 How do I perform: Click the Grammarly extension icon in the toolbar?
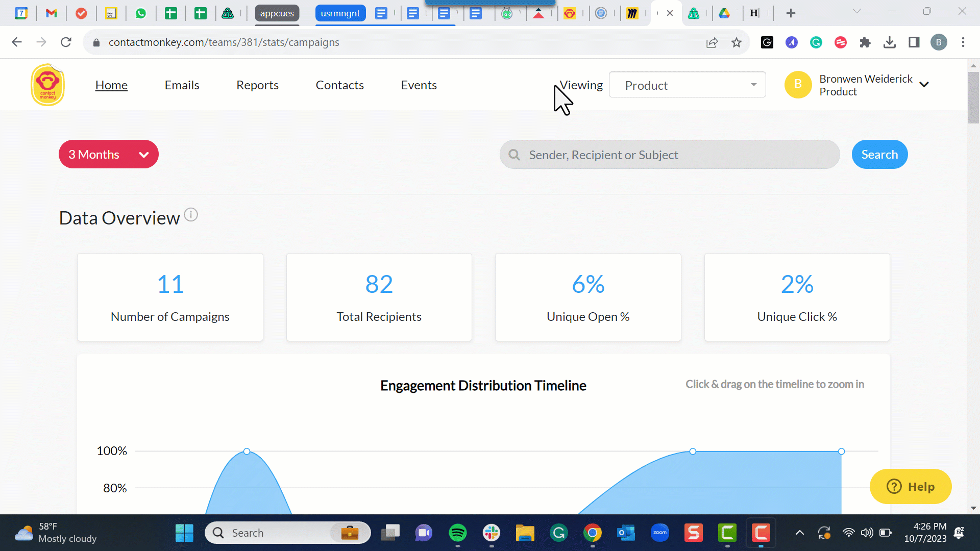[x=816, y=42]
